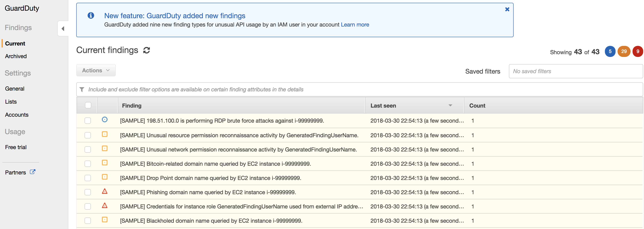
Task: Refresh the current findings list
Action: (x=147, y=50)
